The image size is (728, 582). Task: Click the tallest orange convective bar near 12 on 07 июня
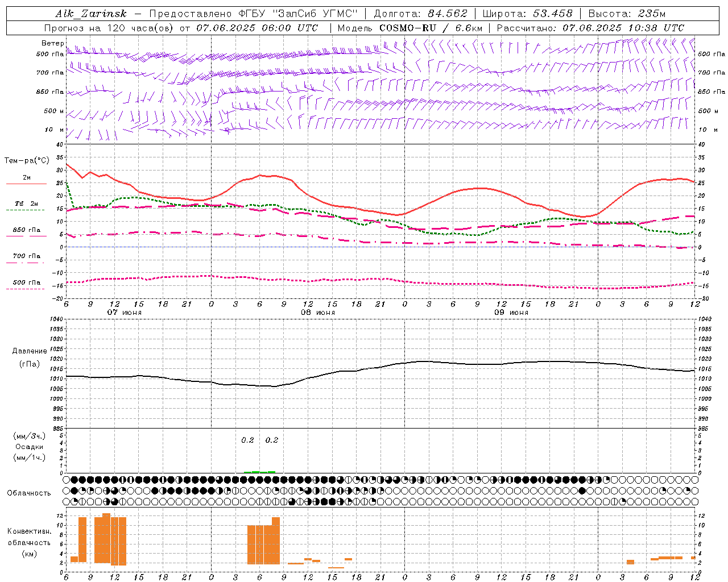106,538
